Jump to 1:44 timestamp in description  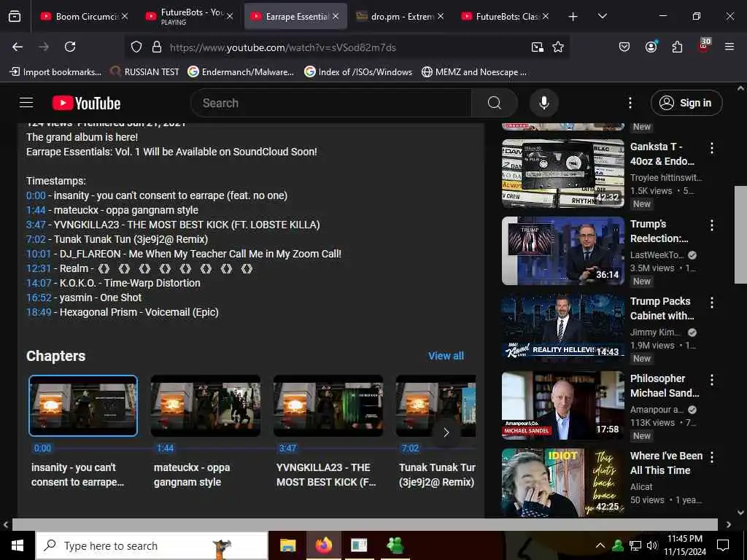(x=36, y=210)
